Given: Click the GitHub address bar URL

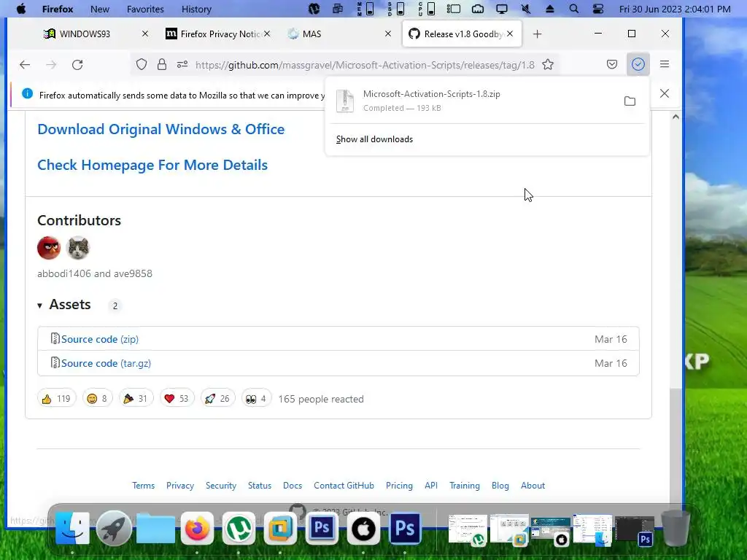Looking at the screenshot, I should tap(365, 65).
